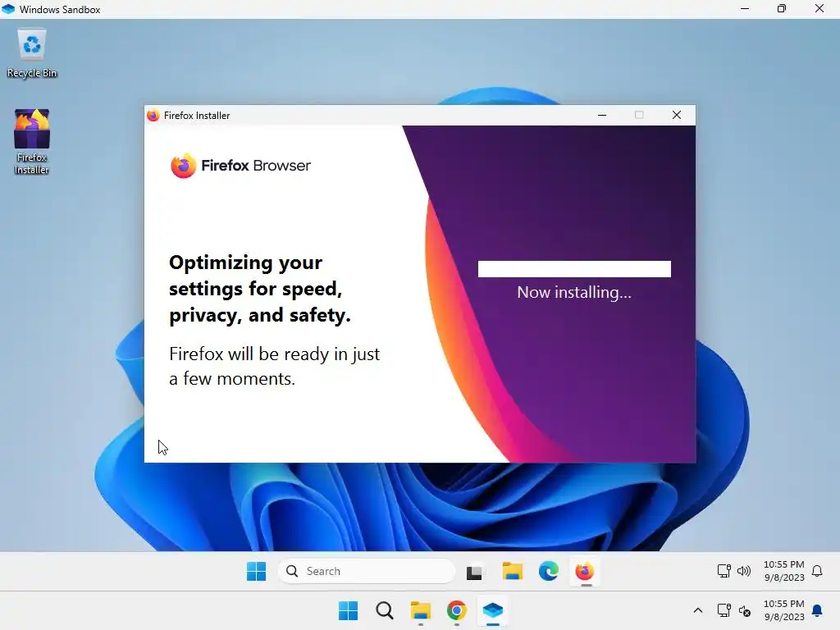The image size is (840, 630).
Task: Select the Firefox Installer desktop shortcut
Action: (x=32, y=142)
